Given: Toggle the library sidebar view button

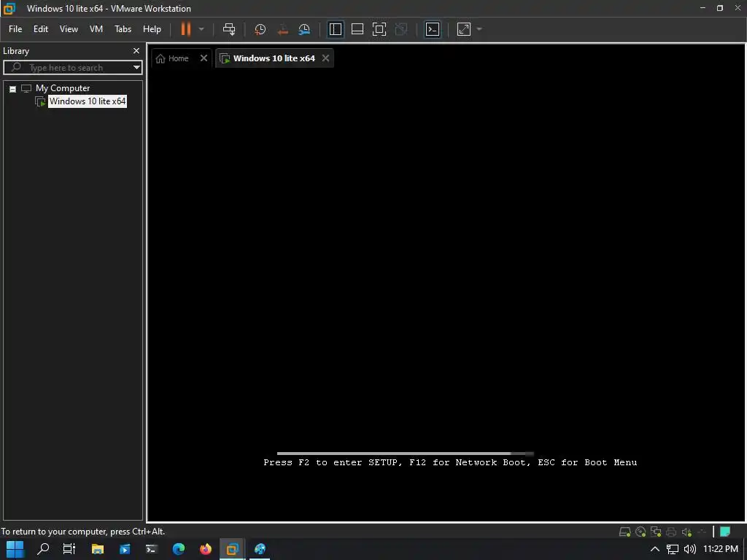Looking at the screenshot, I should (x=336, y=29).
